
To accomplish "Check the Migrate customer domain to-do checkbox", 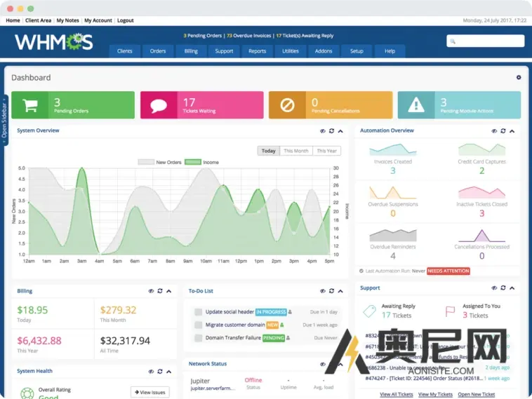I will [x=198, y=325].
